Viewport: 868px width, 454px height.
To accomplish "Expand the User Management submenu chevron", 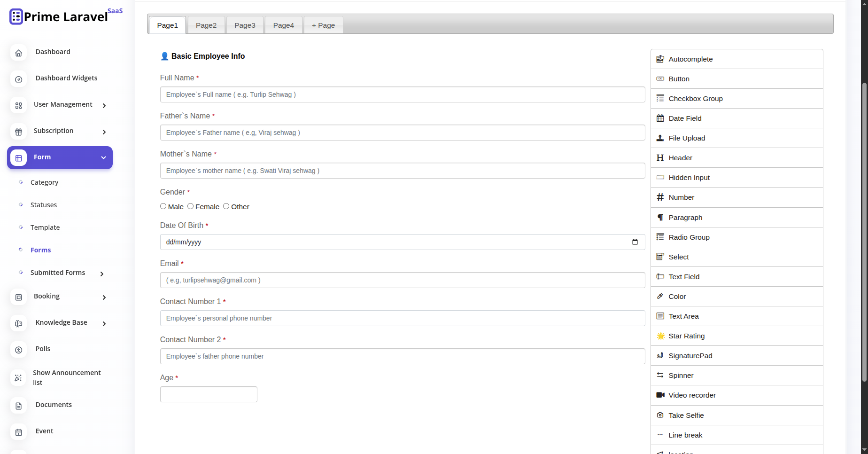I will [x=104, y=106].
